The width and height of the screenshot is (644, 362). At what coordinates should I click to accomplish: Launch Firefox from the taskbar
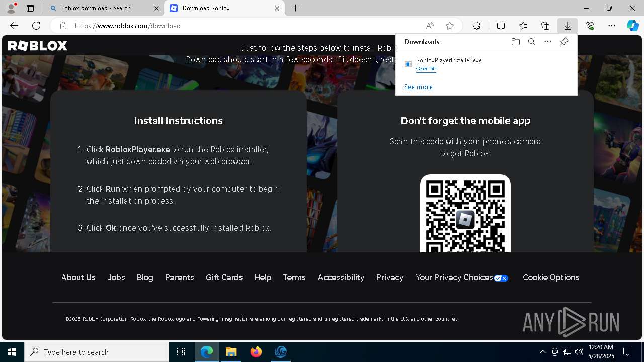point(256,352)
